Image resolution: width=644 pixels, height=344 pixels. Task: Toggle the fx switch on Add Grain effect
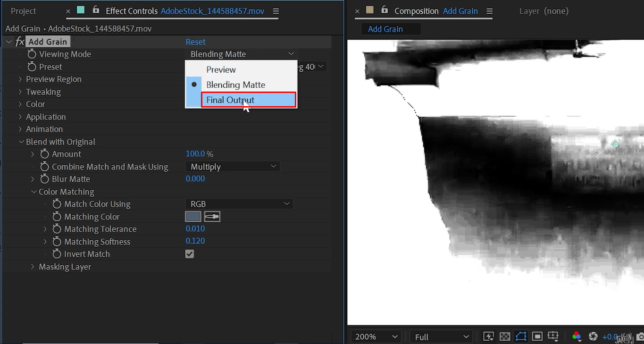(x=20, y=42)
